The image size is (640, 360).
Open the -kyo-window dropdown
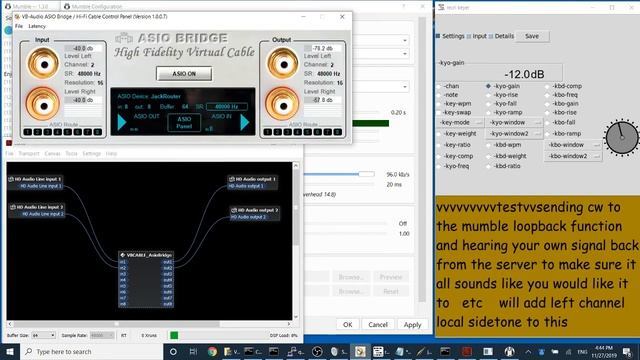(514, 122)
